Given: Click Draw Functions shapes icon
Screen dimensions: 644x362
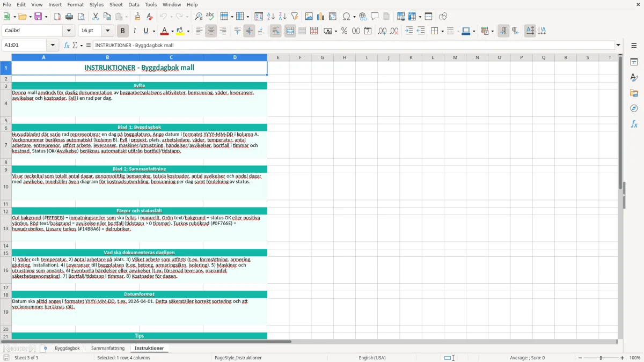Looking at the screenshot, I should pos(443,17).
